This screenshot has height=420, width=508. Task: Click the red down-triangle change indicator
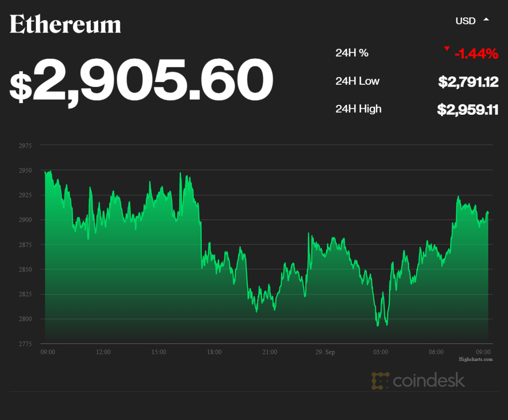(x=446, y=49)
